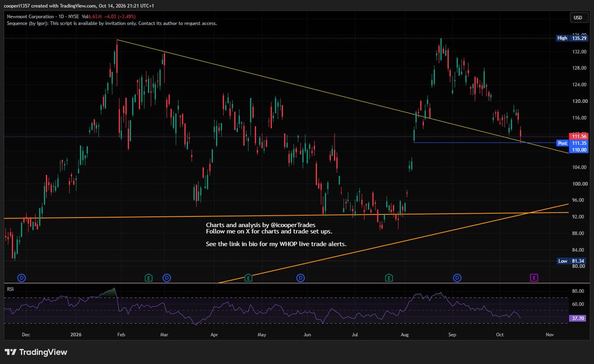Open the earnings marker in late July
The width and height of the screenshot is (594, 364).
[x=390, y=278]
